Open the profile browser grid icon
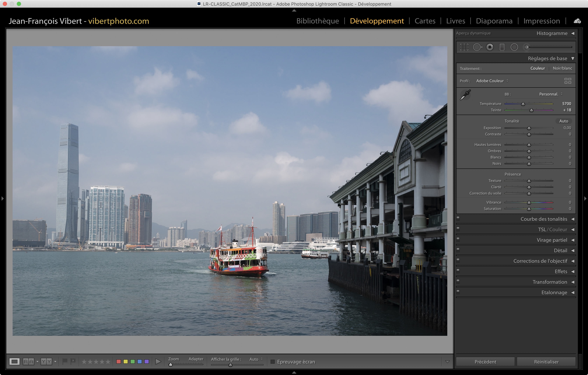 tap(568, 81)
